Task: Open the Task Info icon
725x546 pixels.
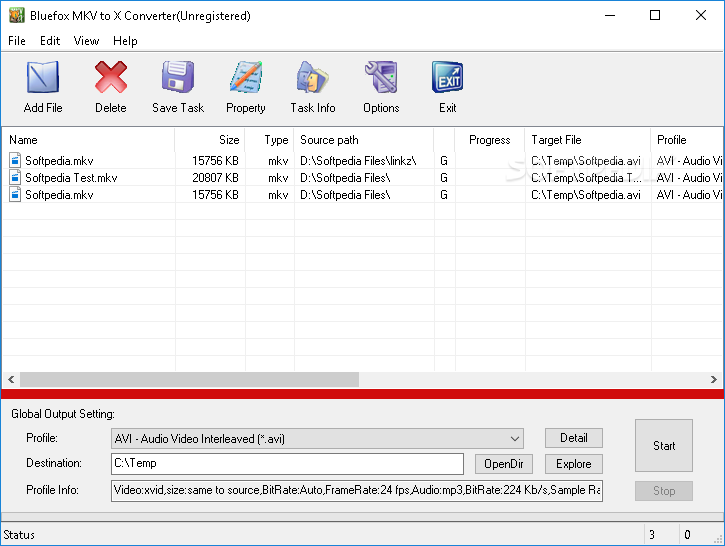Action: (x=313, y=77)
